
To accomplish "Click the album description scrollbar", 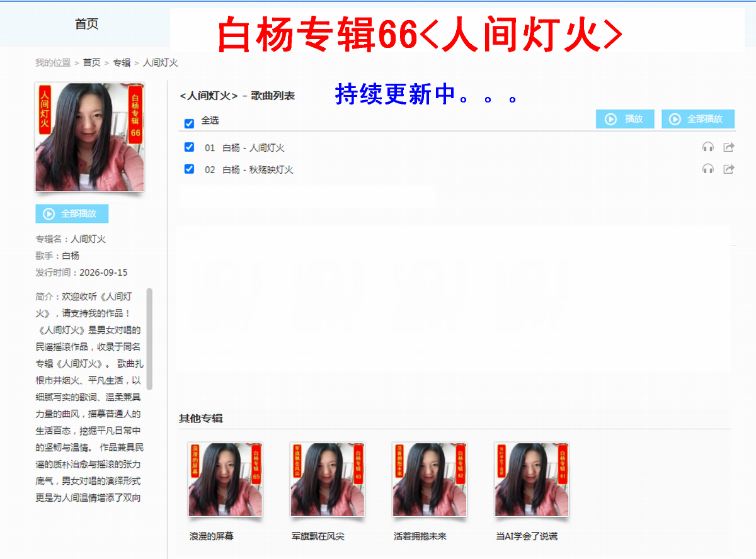I will tap(149, 339).
